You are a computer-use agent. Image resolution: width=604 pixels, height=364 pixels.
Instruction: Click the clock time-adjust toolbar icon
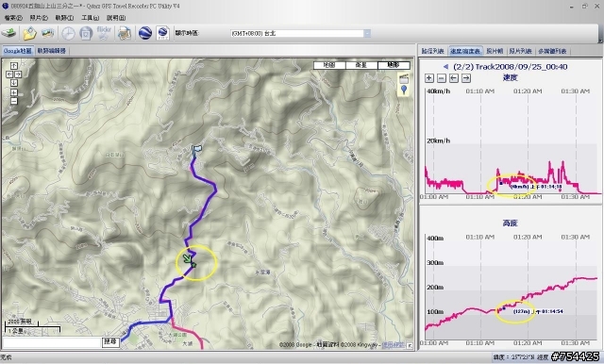click(x=68, y=33)
